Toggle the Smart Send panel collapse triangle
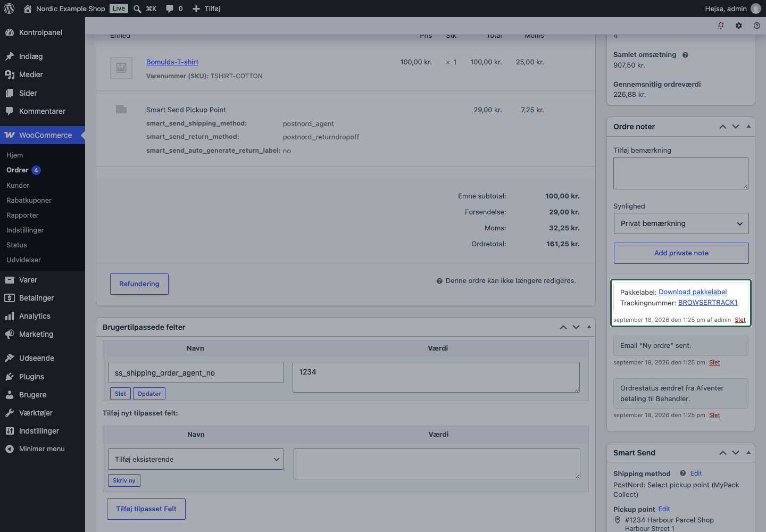The image size is (766, 532). (x=748, y=453)
